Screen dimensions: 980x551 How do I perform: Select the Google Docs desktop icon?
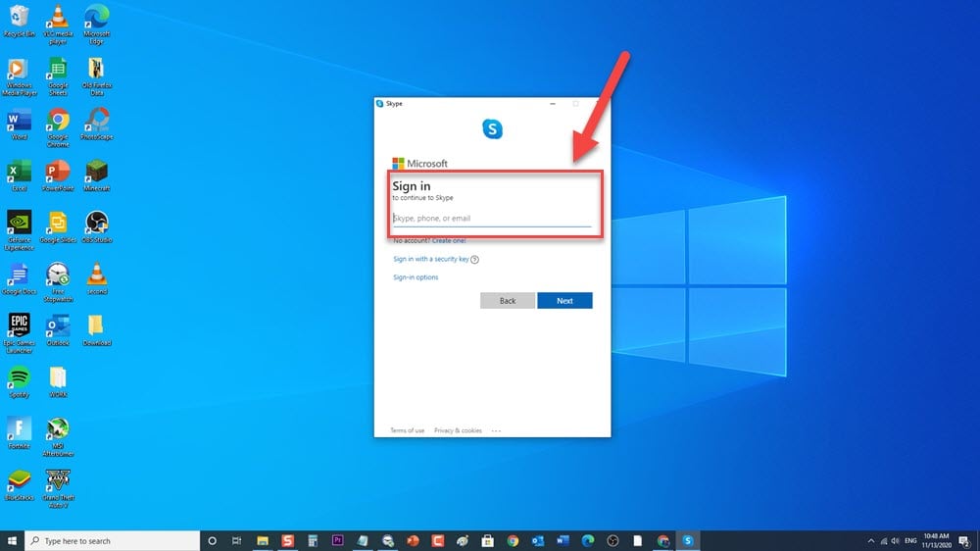[x=20, y=279]
